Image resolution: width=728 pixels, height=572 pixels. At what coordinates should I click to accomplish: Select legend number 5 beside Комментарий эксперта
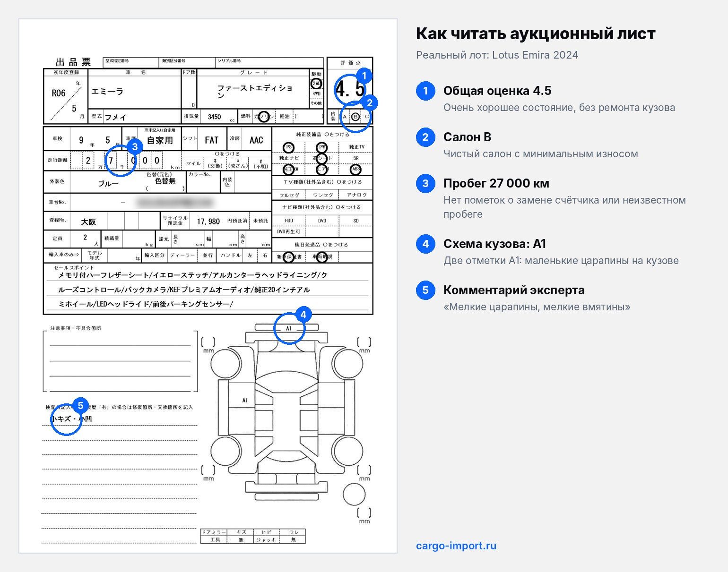425,290
